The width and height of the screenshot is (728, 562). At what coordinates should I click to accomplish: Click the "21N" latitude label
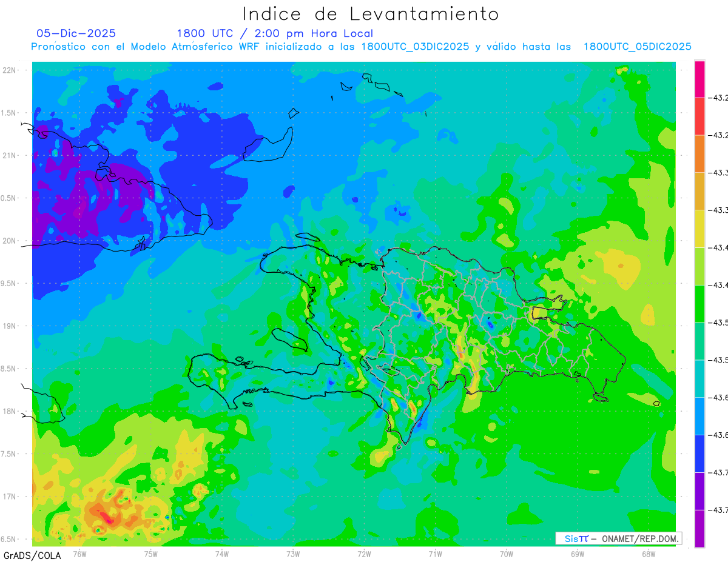coord(8,156)
